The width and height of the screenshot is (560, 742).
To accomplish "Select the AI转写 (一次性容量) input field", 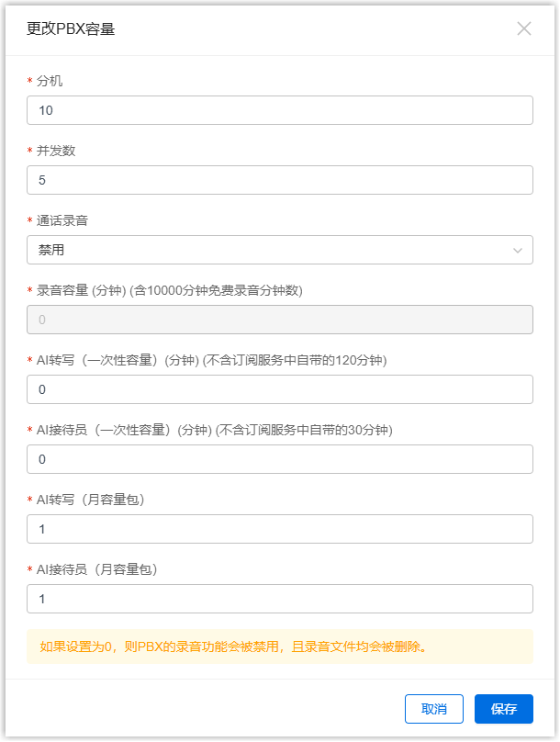I will (280, 389).
